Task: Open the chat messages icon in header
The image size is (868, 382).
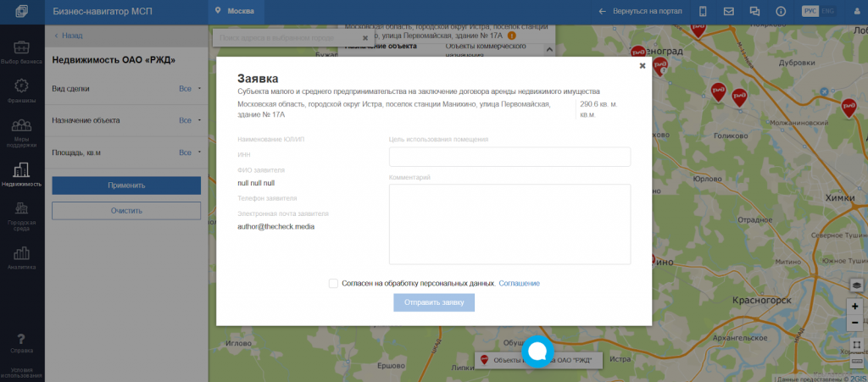Action: (x=754, y=11)
